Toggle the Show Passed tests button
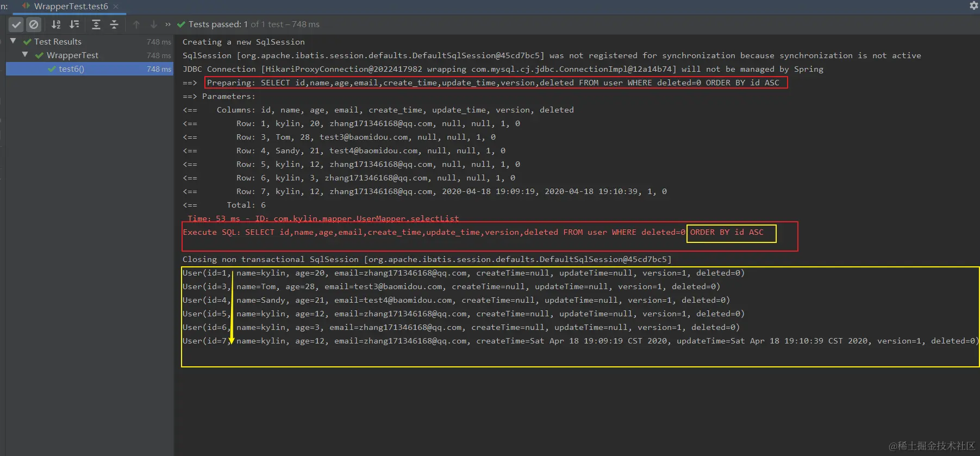Screen dimensions: 980x456 pyautogui.click(x=16, y=24)
